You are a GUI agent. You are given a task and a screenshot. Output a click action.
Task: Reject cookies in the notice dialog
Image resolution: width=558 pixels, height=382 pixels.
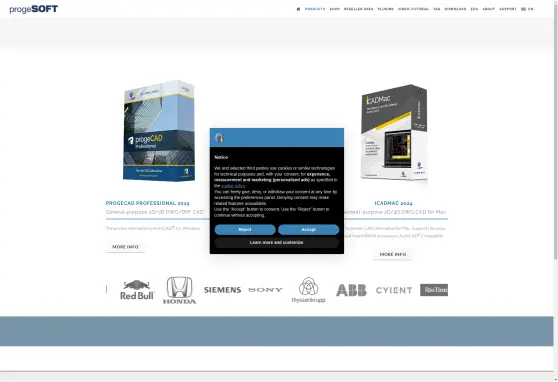[245, 230]
